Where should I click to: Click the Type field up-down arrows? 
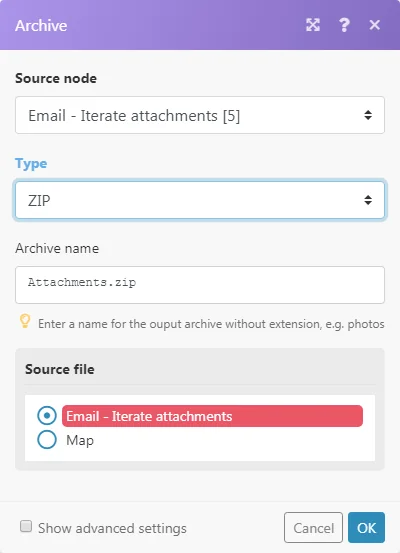tap(368, 200)
